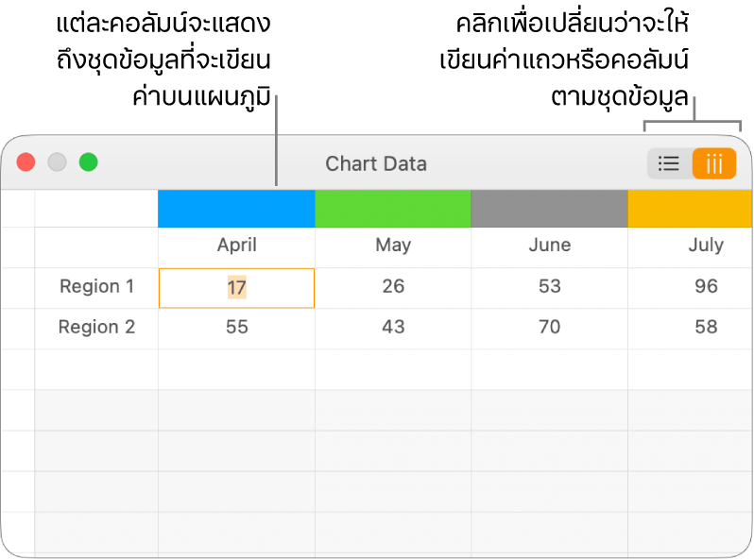Click the blue April series color bar

click(236, 209)
